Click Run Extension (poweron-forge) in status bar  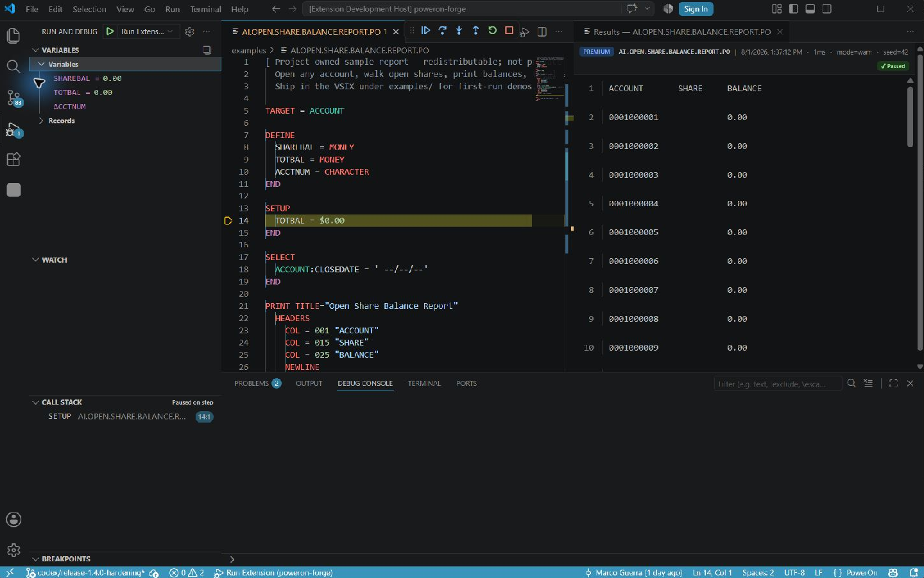[x=273, y=572]
